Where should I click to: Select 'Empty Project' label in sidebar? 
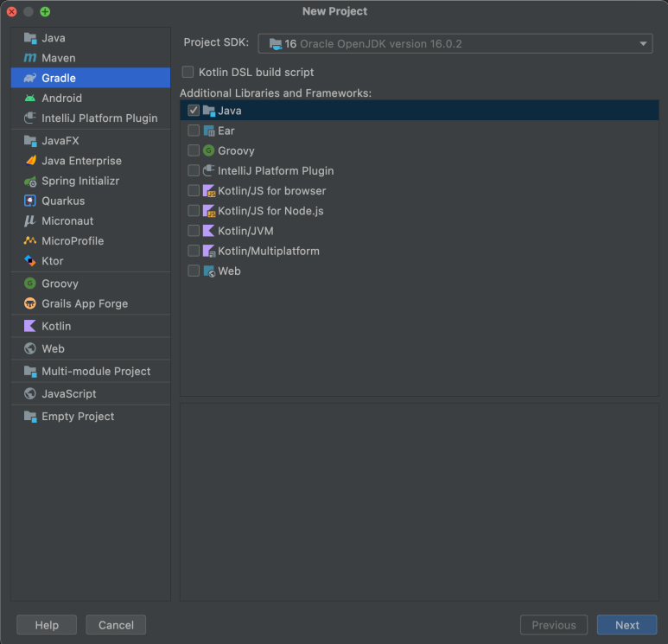[x=78, y=417]
